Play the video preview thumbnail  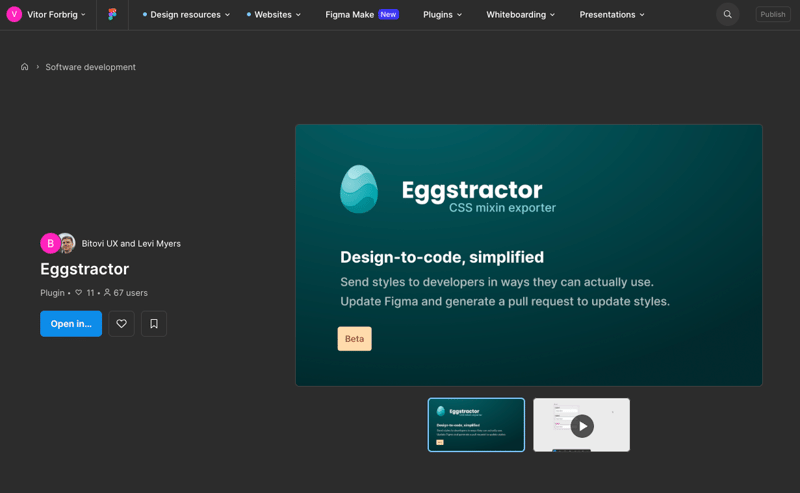click(582, 425)
